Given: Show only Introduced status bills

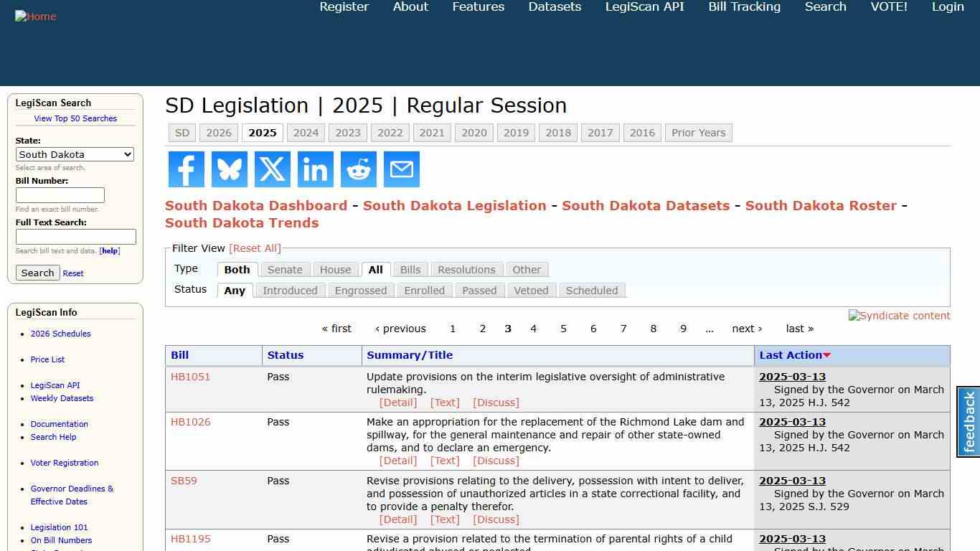Looking at the screenshot, I should coord(290,291).
